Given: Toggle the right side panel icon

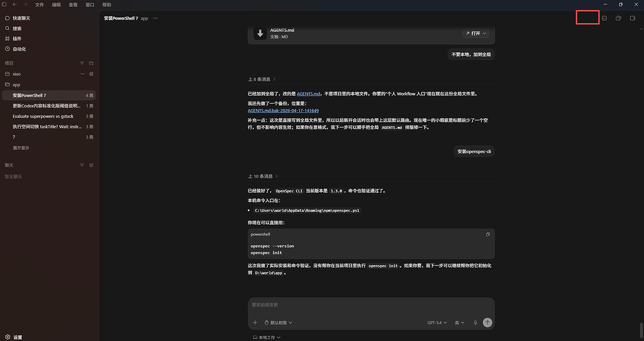Looking at the screenshot, I should pos(633,18).
